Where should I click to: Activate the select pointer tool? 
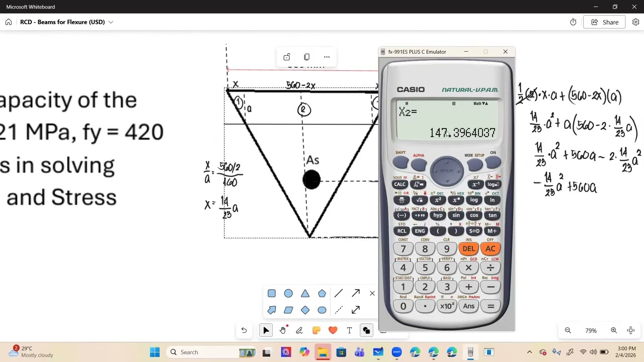coord(266,330)
